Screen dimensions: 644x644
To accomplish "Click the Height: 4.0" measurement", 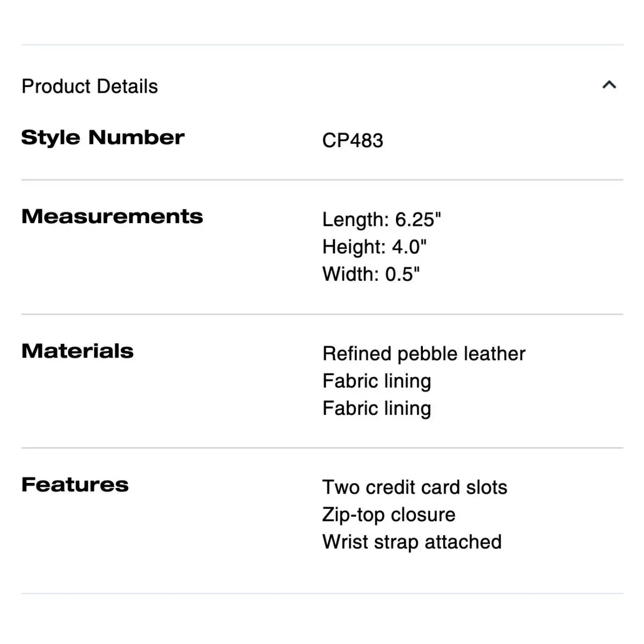I will coord(375,247).
